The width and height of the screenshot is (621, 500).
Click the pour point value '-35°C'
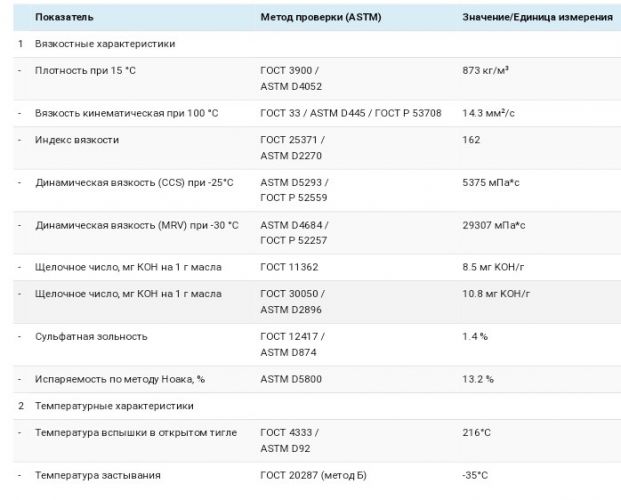pyautogui.click(x=476, y=475)
